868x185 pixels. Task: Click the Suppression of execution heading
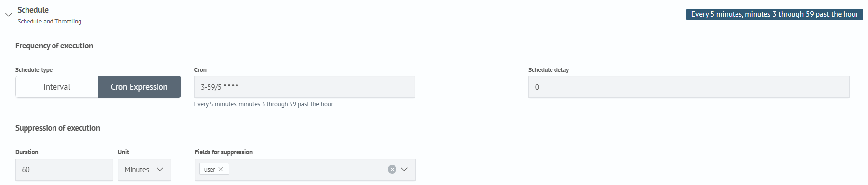[x=57, y=128]
